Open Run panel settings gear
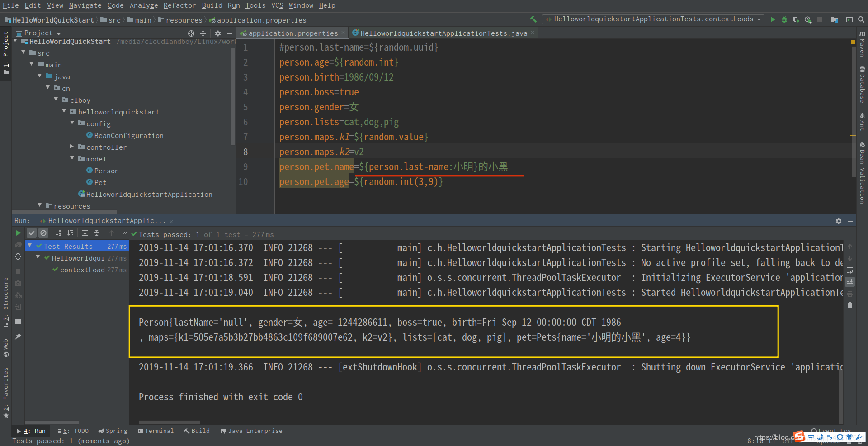 tap(839, 221)
